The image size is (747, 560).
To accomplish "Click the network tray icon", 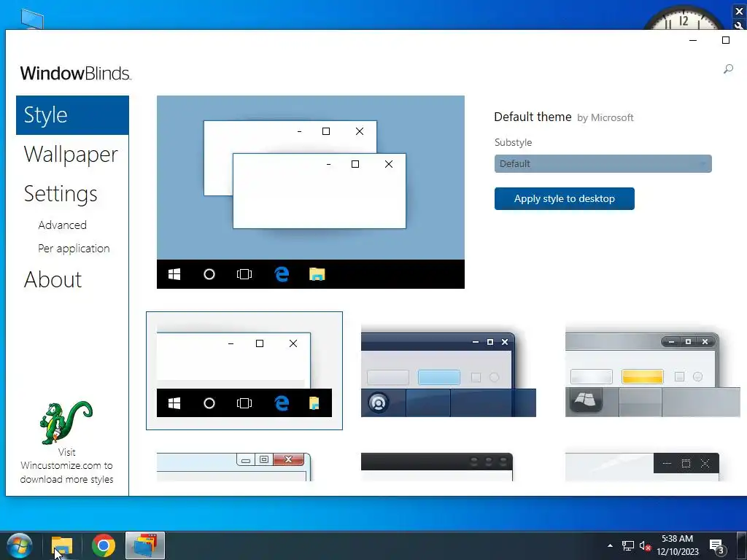I will click(x=628, y=545).
